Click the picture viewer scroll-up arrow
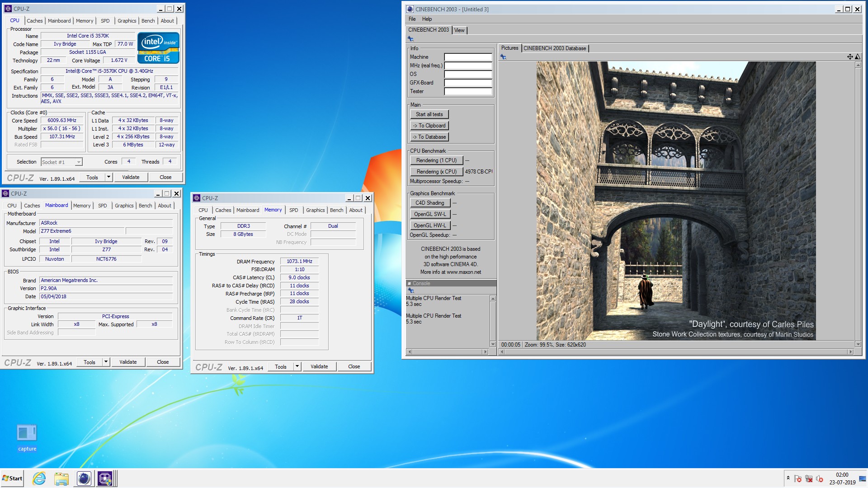The image size is (868, 488). (x=858, y=65)
